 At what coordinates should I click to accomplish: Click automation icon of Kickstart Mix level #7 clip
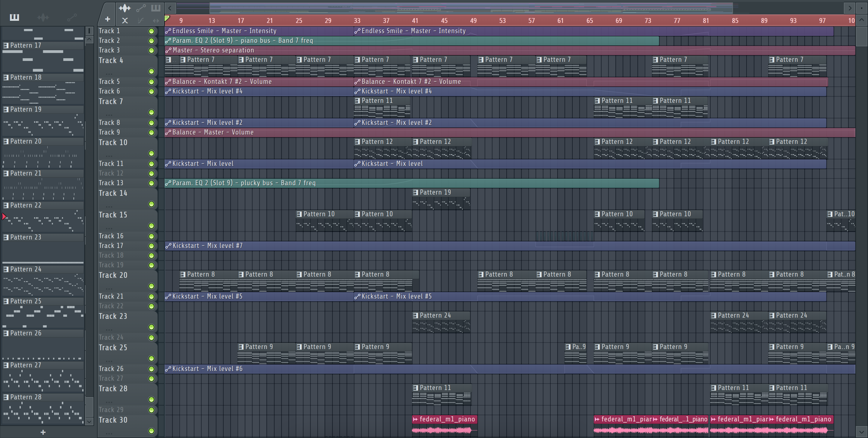point(168,246)
